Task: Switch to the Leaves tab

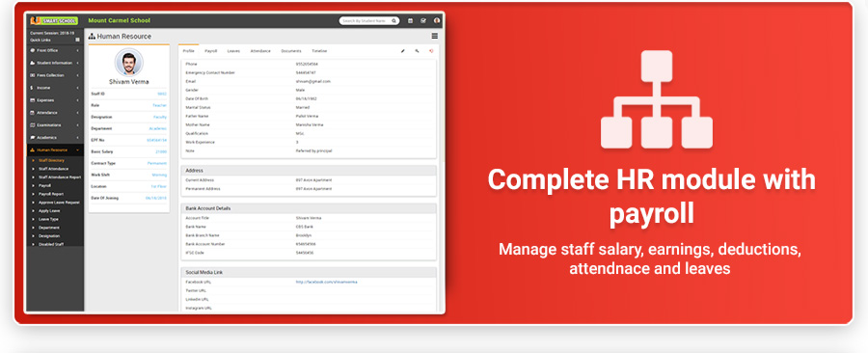Action: pos(233,51)
